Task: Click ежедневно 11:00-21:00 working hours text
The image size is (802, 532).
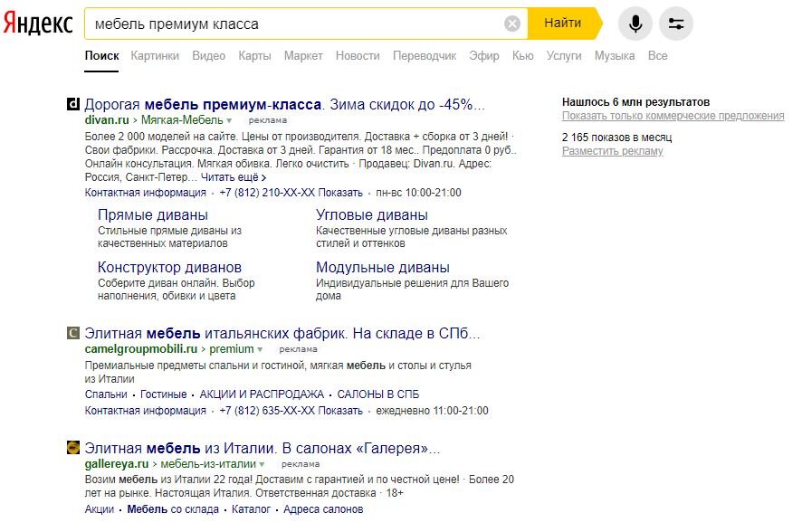Action: [432, 411]
